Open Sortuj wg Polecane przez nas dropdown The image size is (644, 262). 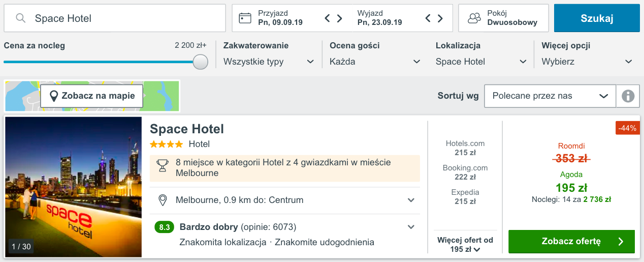tap(550, 96)
